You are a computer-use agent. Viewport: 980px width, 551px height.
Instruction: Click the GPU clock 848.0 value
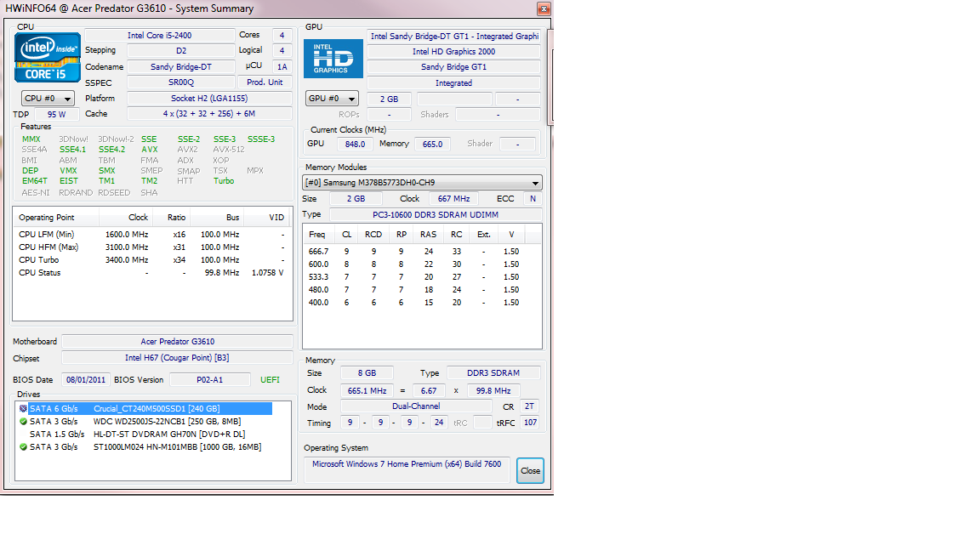coord(355,145)
